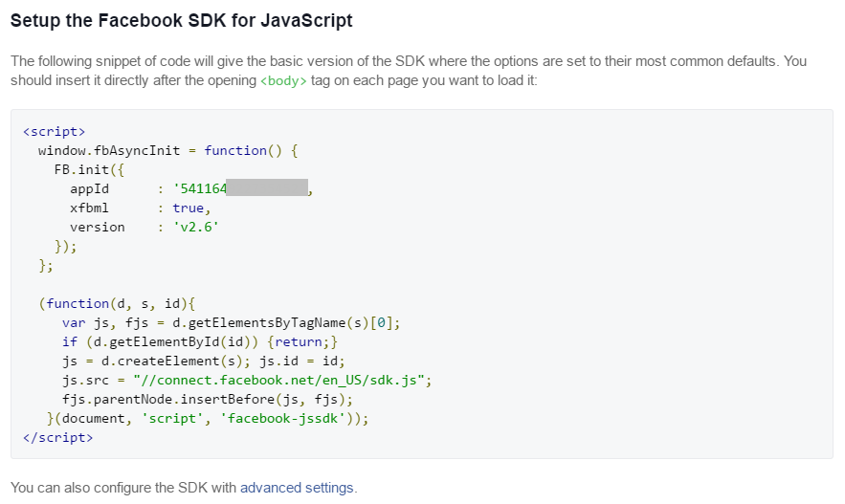Click the 'You can also configure the SDK' sentence
Image resolution: width=845 pixels, height=504 pixels.
pyautogui.click(x=185, y=488)
